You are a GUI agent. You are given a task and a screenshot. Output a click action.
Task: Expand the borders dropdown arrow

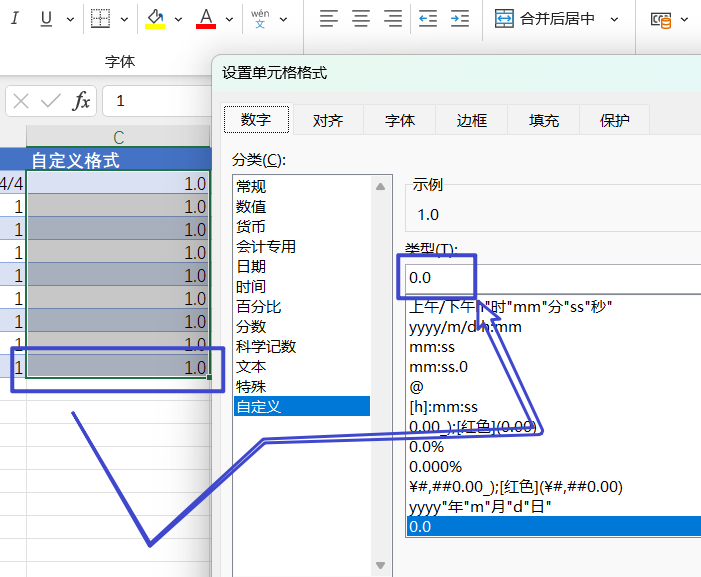point(124,19)
